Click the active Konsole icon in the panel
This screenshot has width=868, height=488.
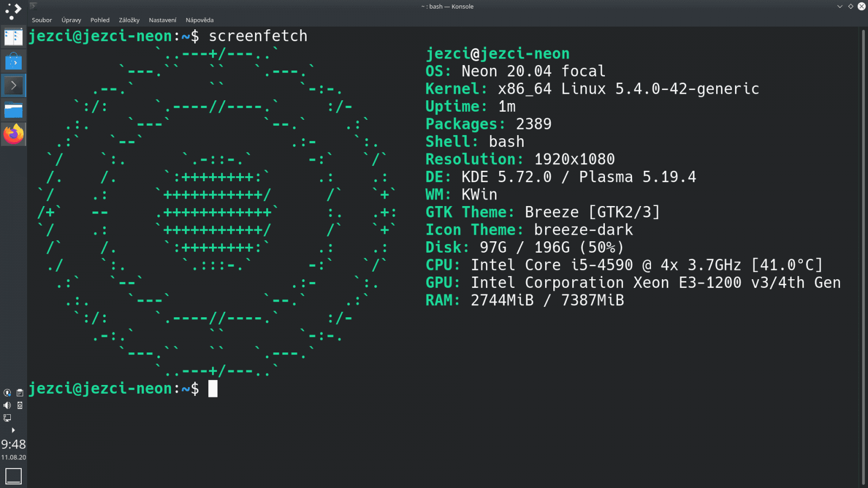(13, 85)
